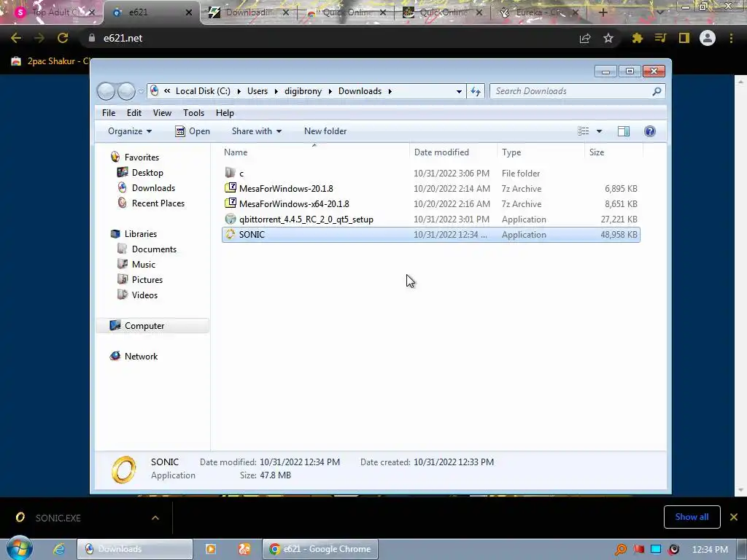Click the address bar refresh button

click(x=476, y=91)
